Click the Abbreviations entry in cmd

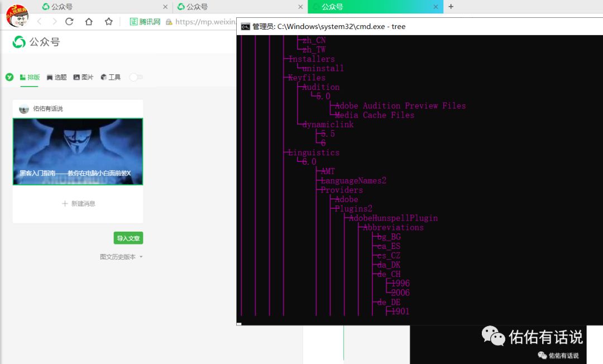click(x=394, y=228)
